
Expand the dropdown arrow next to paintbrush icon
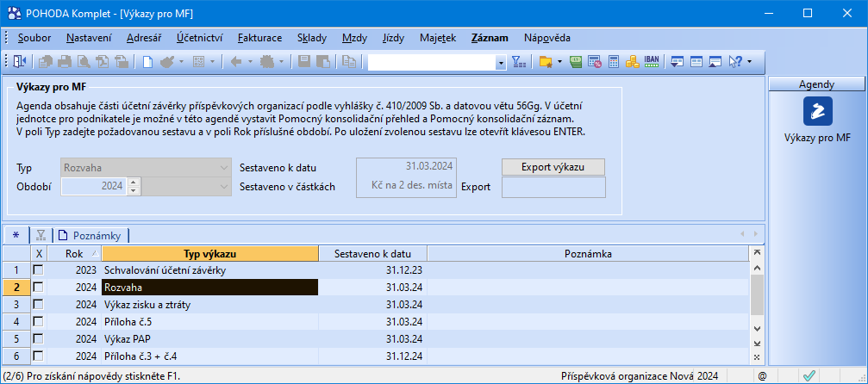[x=182, y=62]
